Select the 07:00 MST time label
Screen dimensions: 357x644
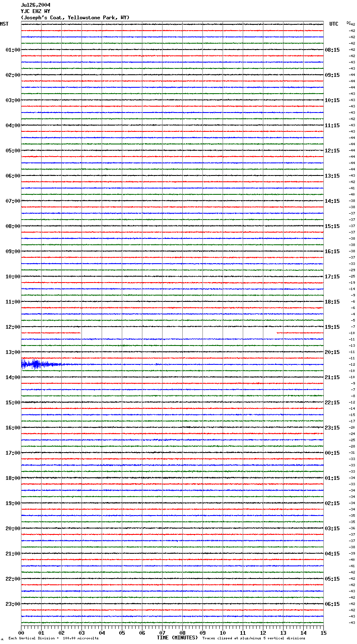click(13, 201)
